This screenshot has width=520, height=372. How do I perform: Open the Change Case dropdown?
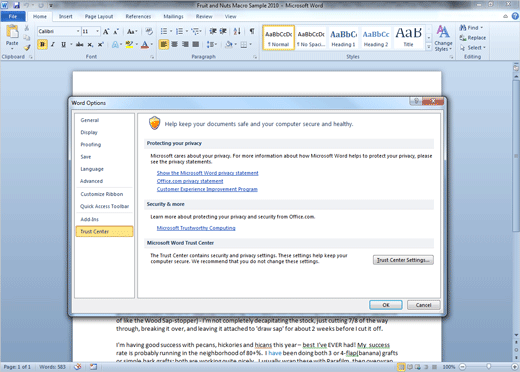tap(132, 32)
